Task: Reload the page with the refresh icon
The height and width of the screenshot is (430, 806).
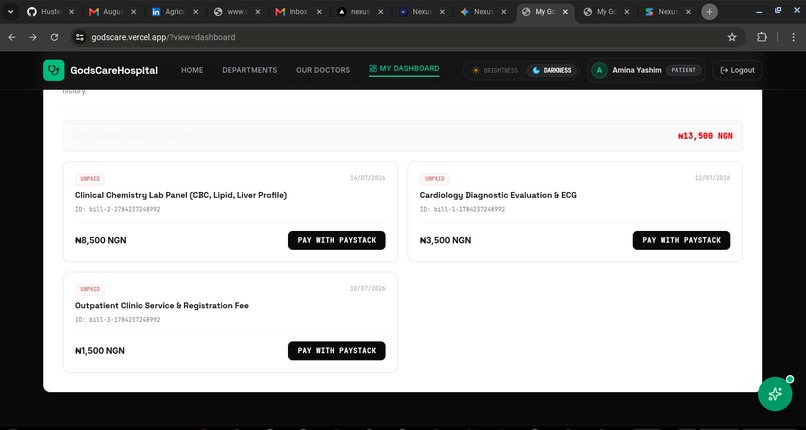Action: tap(54, 37)
